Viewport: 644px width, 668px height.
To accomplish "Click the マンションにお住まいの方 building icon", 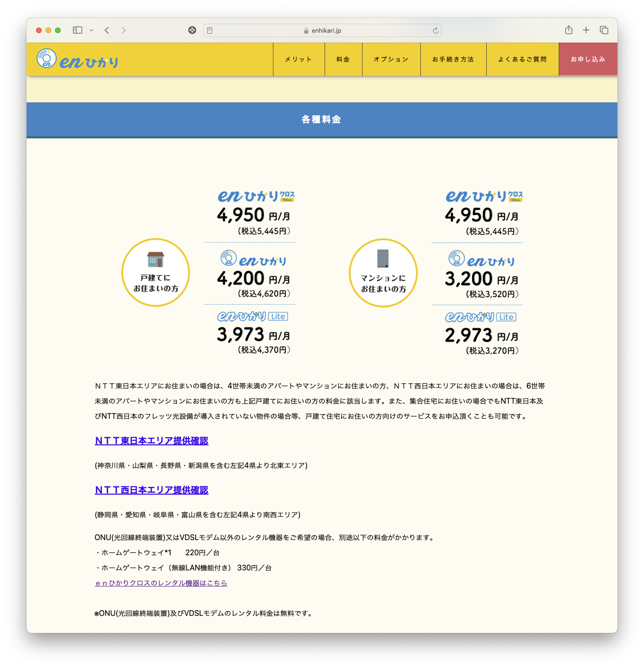I will coord(383,273).
